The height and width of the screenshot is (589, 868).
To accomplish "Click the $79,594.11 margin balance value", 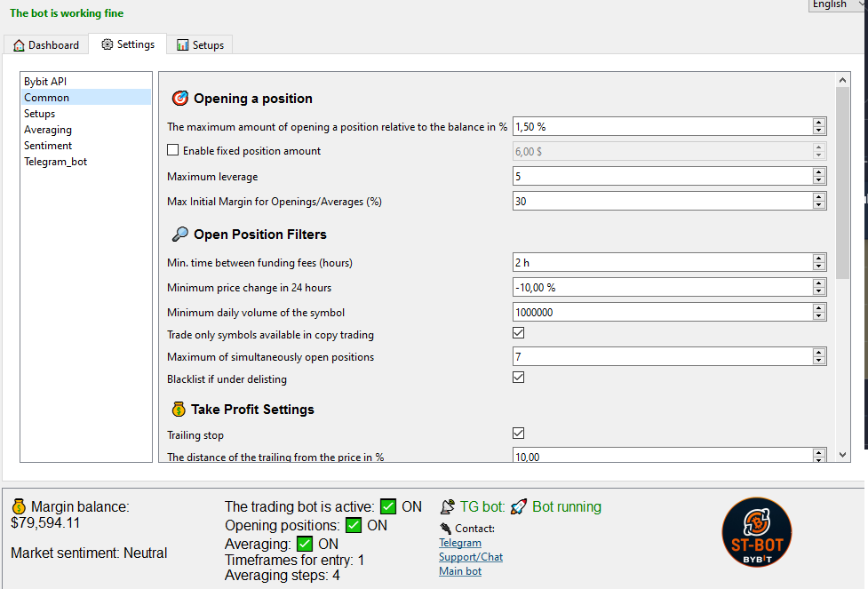I will click(45, 523).
